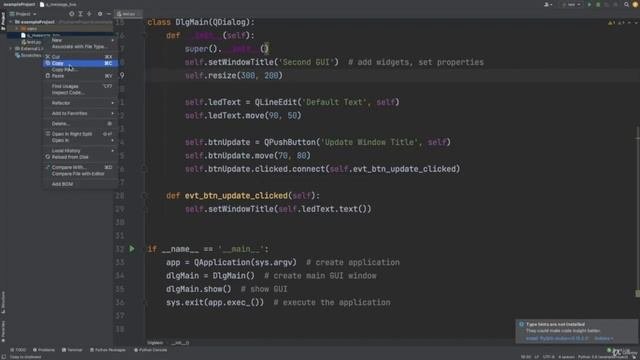
Task: Expand the Local History submenu
Action: 113,151
